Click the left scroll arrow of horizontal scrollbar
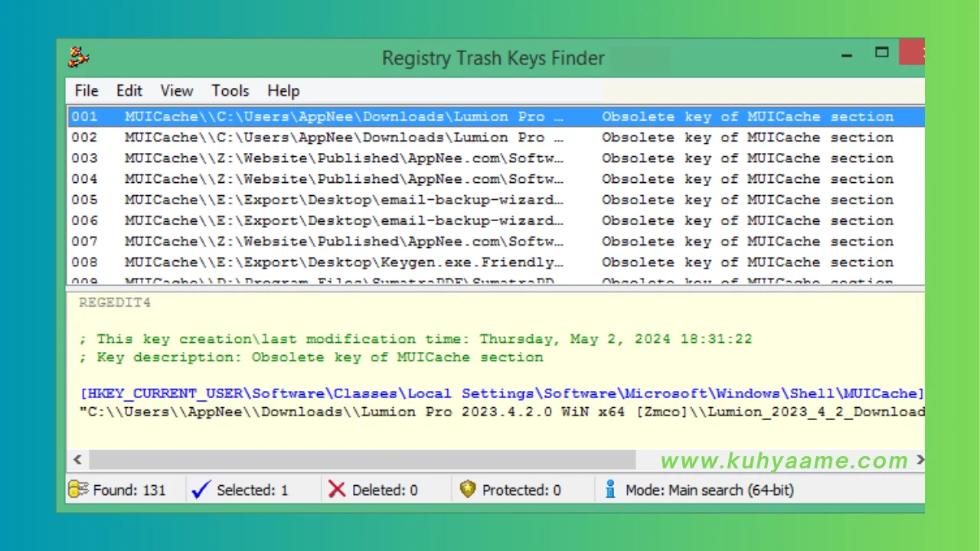The width and height of the screenshot is (980, 551). point(77,460)
